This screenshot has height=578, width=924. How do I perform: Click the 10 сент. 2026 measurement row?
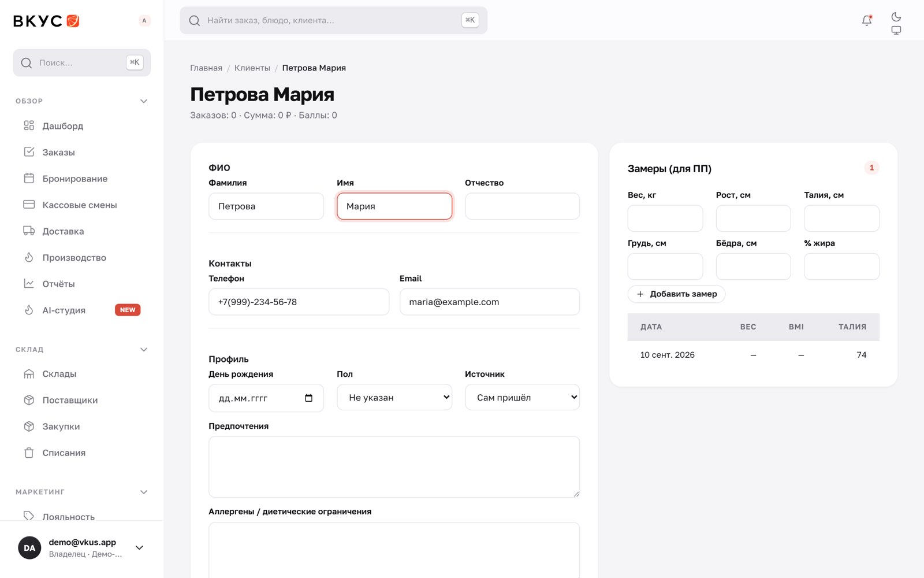coord(754,355)
